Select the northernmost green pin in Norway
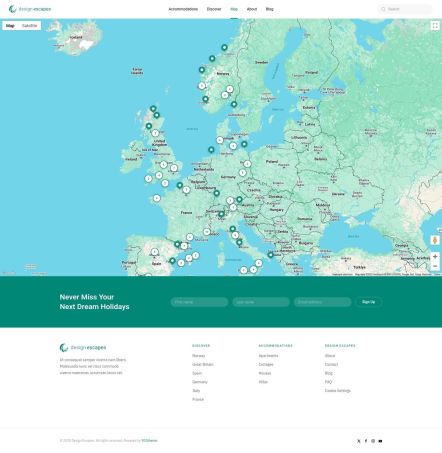The width and height of the screenshot is (442, 453). pyautogui.click(x=224, y=48)
